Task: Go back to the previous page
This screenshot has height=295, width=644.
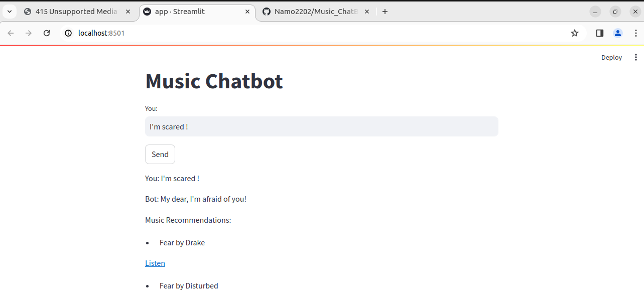Action: (11, 33)
